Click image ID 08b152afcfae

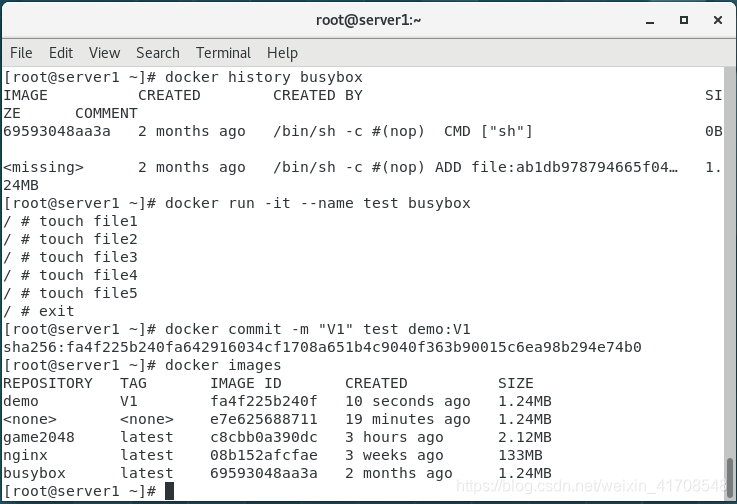tap(264, 455)
